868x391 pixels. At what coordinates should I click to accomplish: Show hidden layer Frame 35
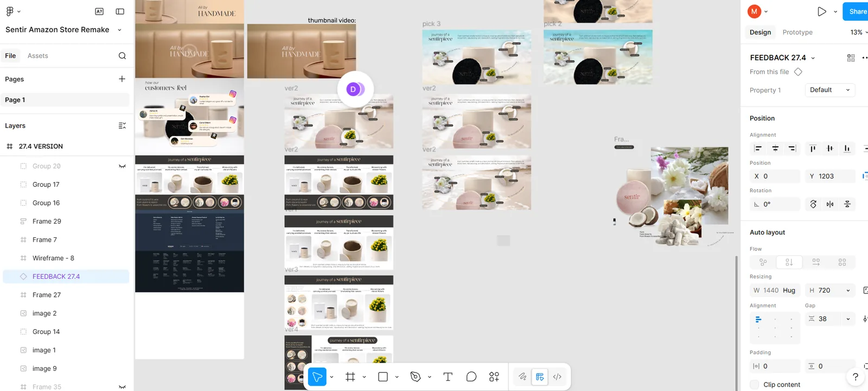(122, 387)
